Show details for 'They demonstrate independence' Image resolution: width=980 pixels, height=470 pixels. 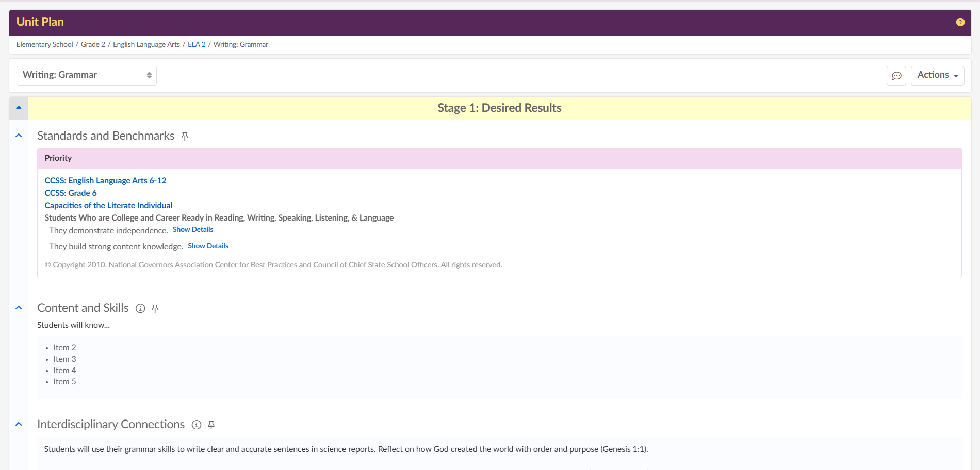193,230
